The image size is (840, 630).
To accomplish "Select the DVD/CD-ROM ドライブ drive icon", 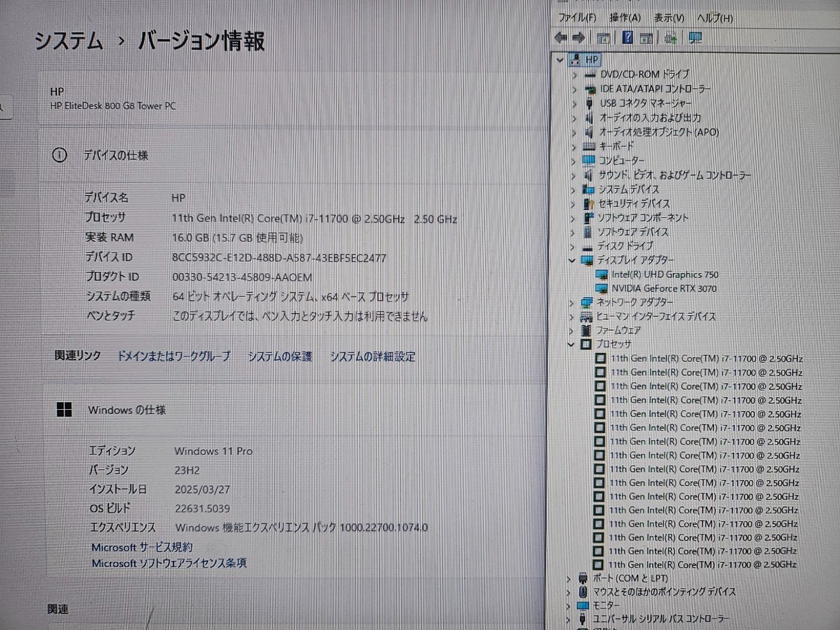I will pyautogui.click(x=590, y=75).
